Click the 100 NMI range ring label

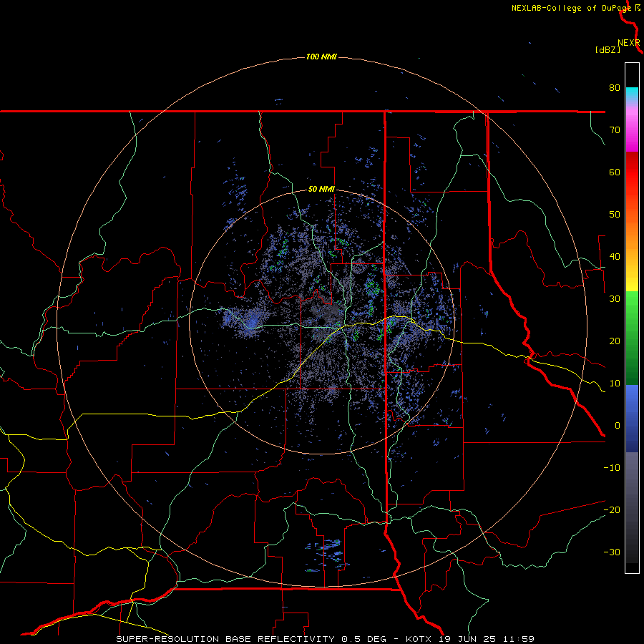pos(321,57)
